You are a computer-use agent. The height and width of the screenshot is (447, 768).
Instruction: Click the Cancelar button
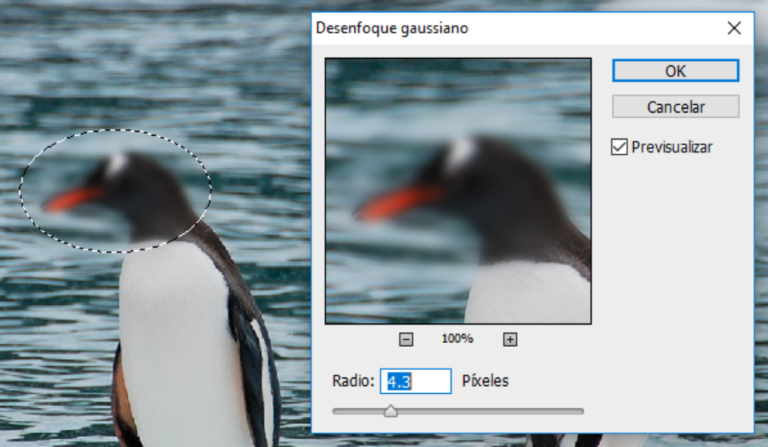(675, 107)
